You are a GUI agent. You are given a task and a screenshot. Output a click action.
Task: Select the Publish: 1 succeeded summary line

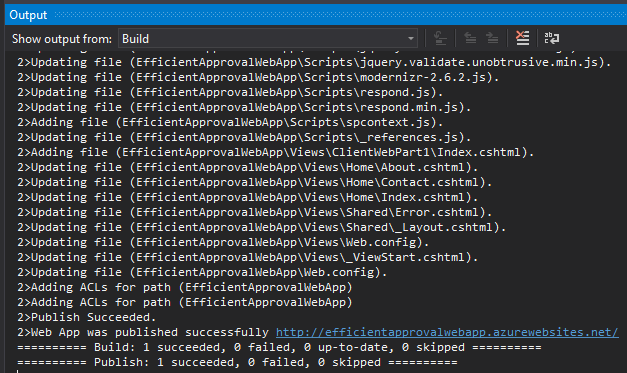point(237,362)
